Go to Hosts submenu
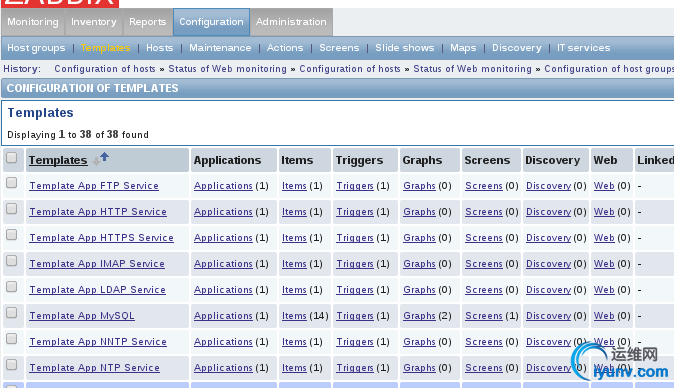Viewport: 674px width, 388px height. (159, 48)
